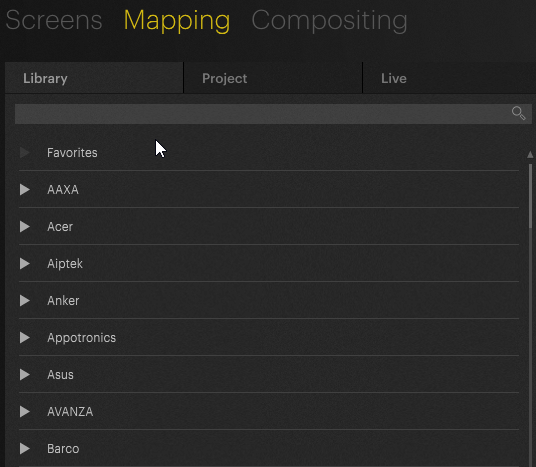Expand the Asus group arrow

click(25, 375)
